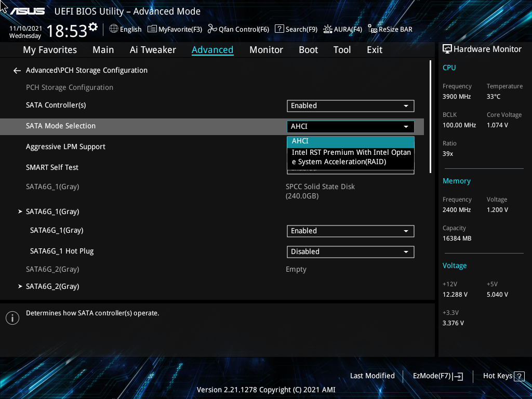The width and height of the screenshot is (532, 399).
Task: Open the MyFavorite(F3) list icon
Action: pyautogui.click(x=152, y=29)
